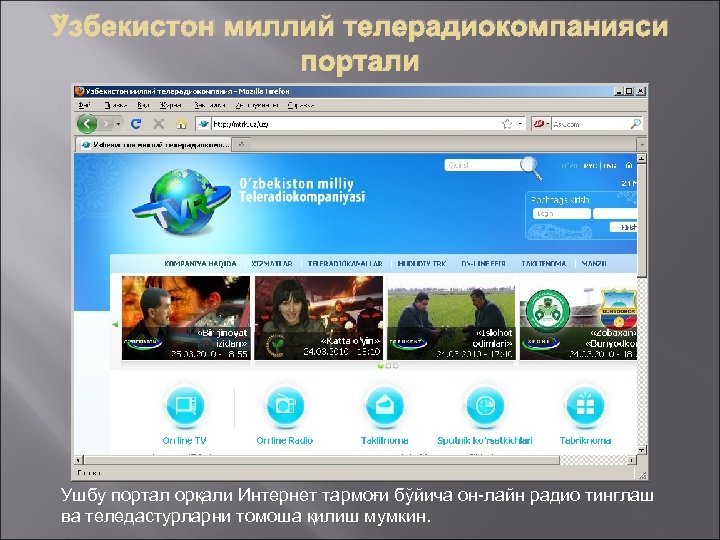
Task: Open the address bar history dropdown
Action: click(520, 124)
